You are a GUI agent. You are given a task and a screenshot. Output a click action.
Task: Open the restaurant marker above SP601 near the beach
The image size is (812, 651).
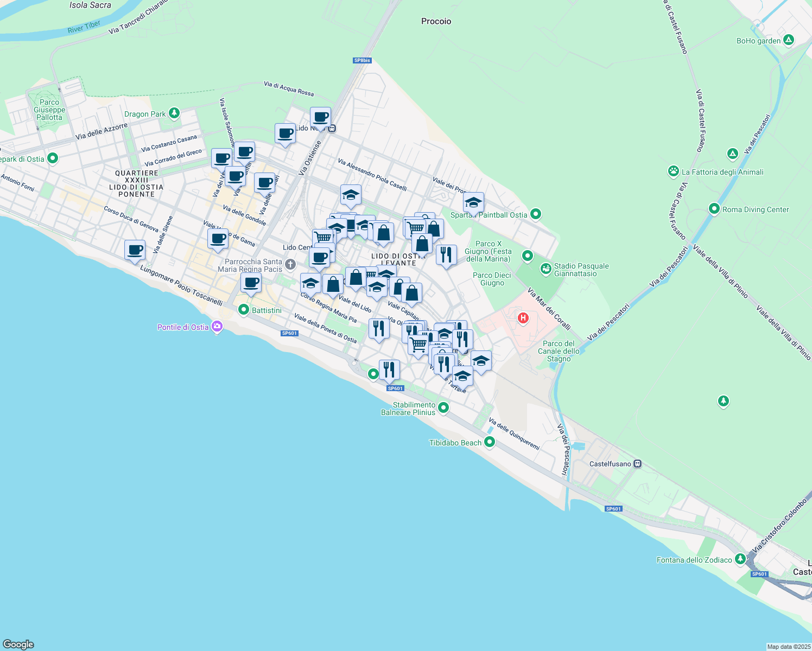(389, 370)
